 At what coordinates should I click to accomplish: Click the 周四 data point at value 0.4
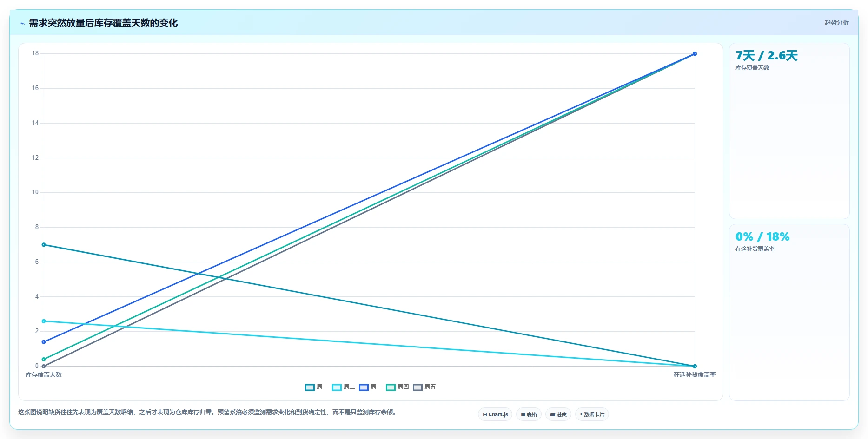44,359
